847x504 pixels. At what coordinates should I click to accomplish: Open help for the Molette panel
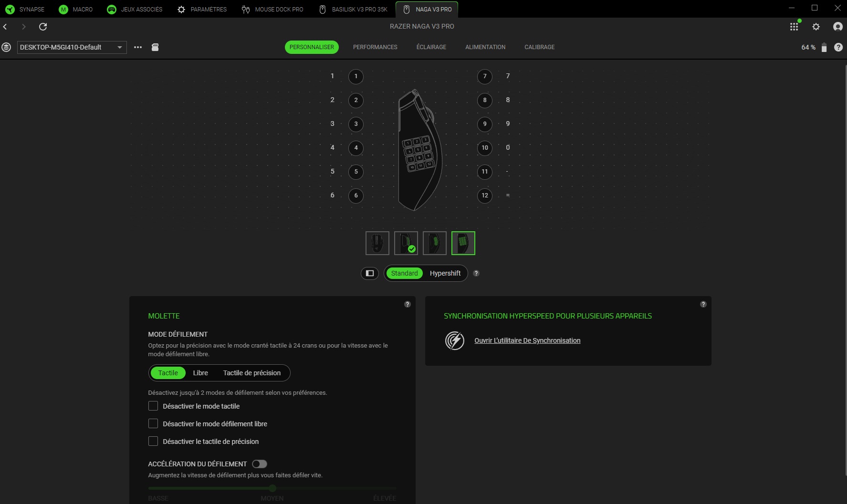click(x=408, y=304)
